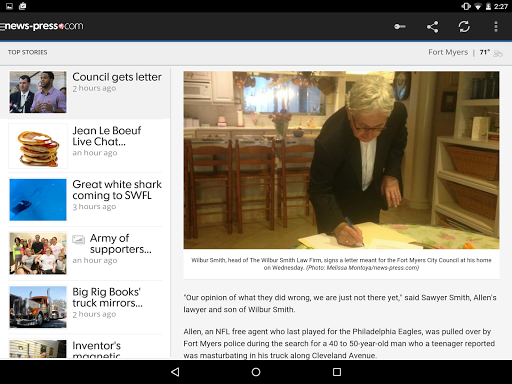The width and height of the screenshot is (512, 384).
Task: Select the TOP STORIES section header
Action: [28, 52]
